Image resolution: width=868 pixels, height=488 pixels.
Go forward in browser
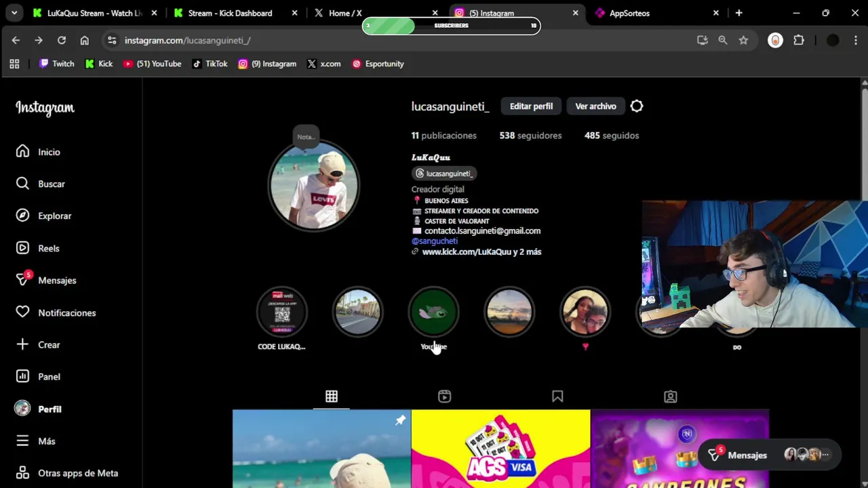click(39, 40)
